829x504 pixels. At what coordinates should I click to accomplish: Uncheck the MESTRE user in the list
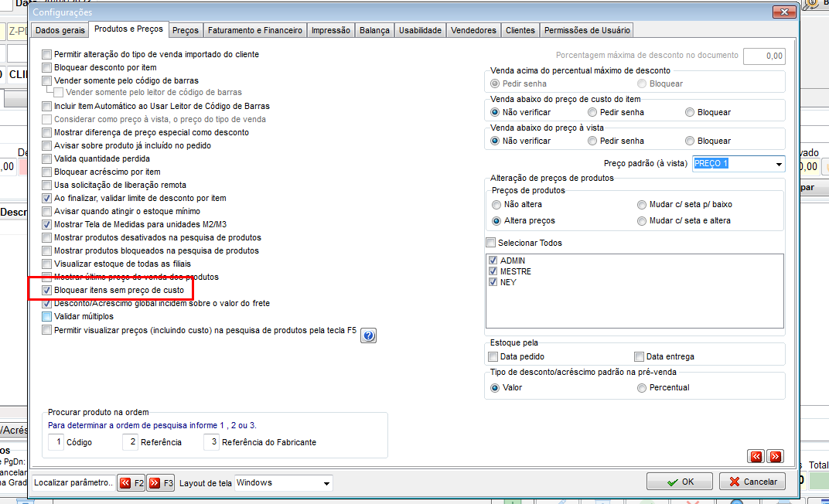click(493, 271)
